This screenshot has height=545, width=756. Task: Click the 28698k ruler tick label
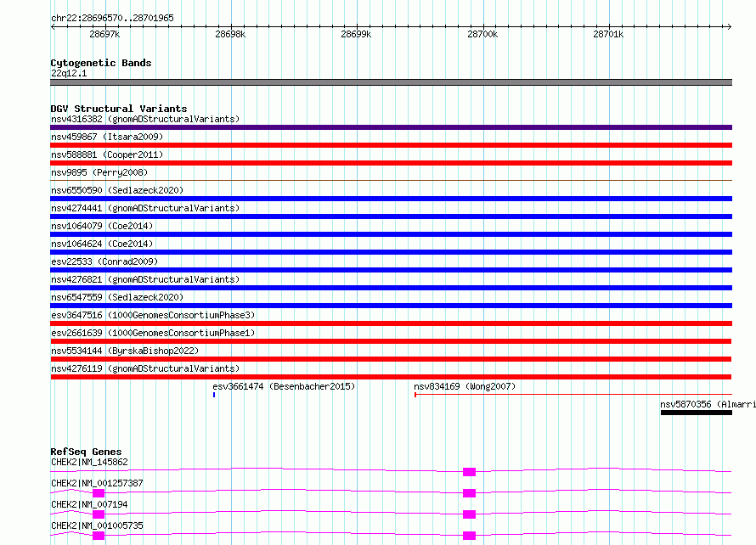point(230,34)
